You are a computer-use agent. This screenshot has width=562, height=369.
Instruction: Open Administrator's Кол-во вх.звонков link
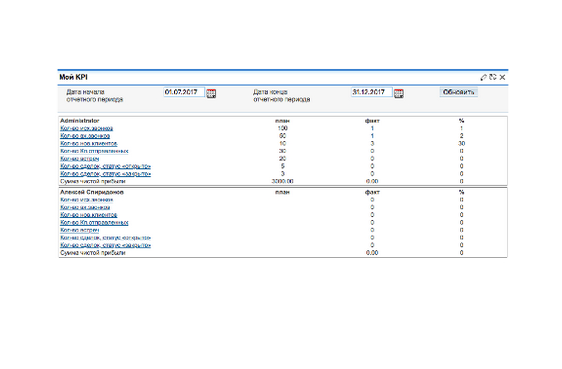tap(85, 136)
